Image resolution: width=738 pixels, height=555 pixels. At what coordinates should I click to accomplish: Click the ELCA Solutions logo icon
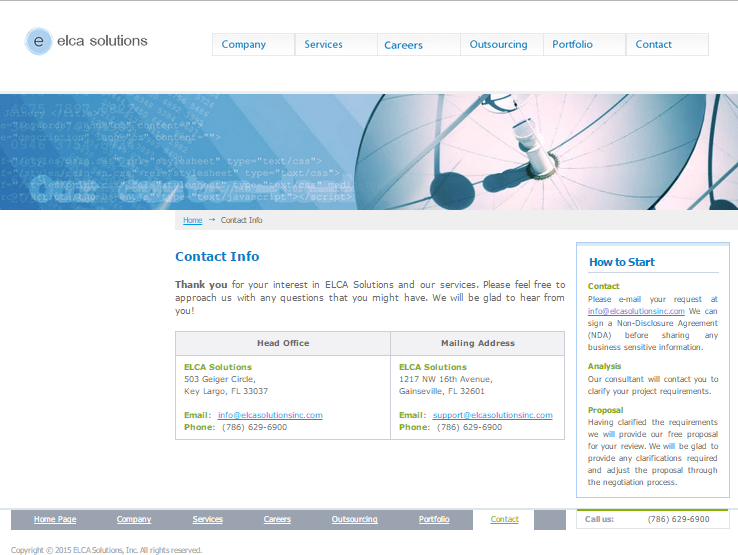point(38,41)
